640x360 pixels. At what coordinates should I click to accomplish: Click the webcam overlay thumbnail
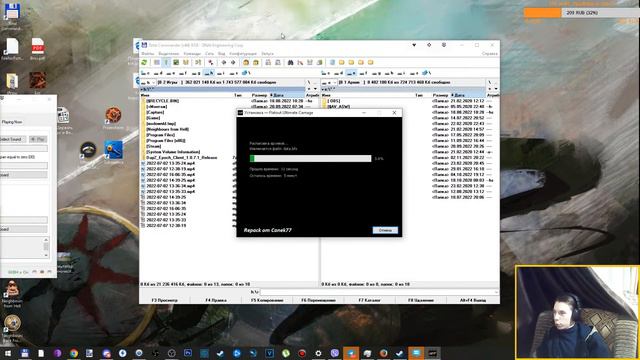coord(578,313)
